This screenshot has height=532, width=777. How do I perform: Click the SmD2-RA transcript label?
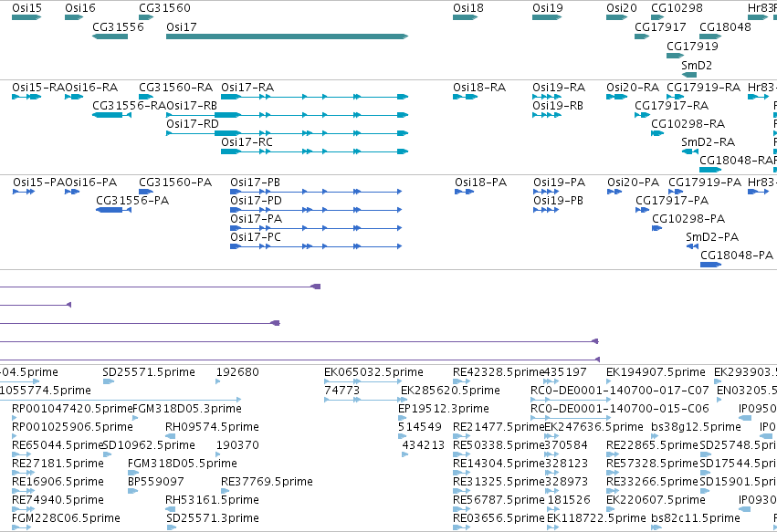[x=708, y=142]
